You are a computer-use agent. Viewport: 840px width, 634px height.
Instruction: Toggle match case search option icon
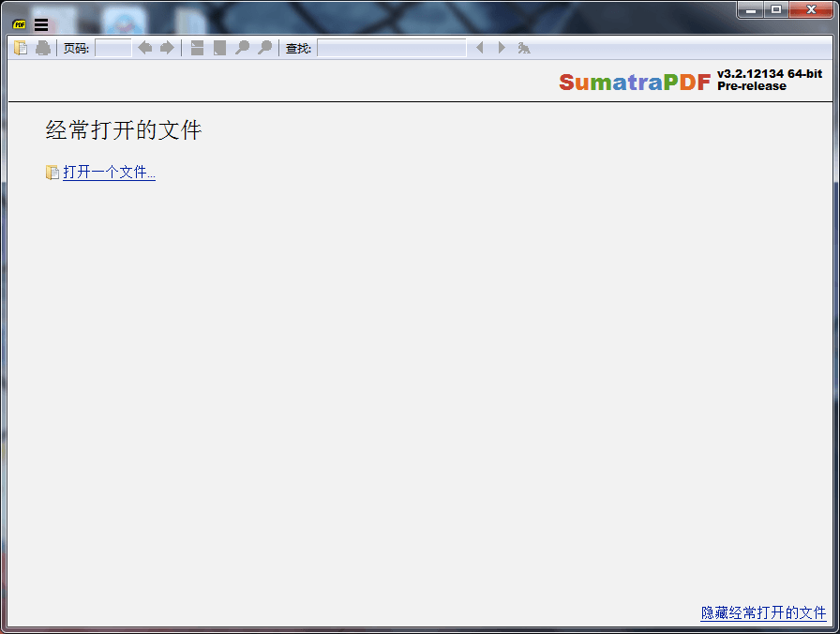coord(524,48)
